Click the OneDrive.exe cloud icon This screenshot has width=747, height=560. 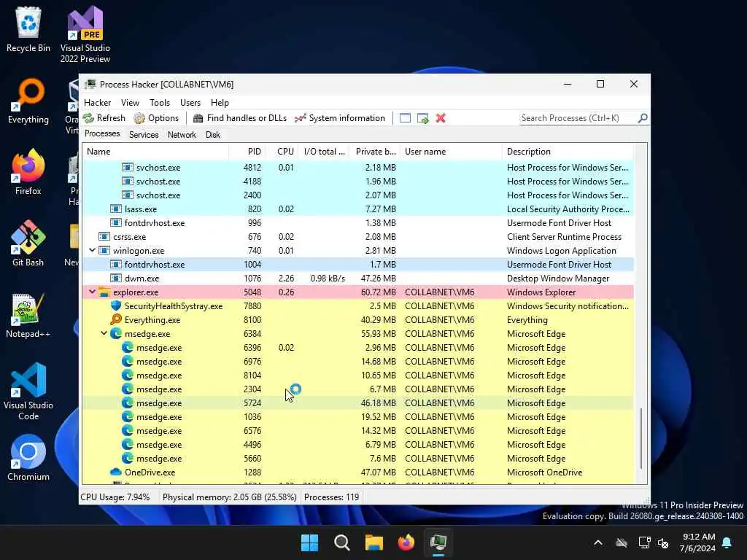click(116, 472)
